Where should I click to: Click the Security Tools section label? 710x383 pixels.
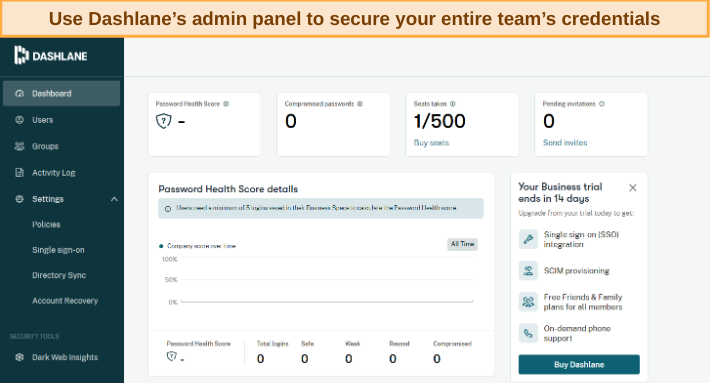pyautogui.click(x=34, y=336)
